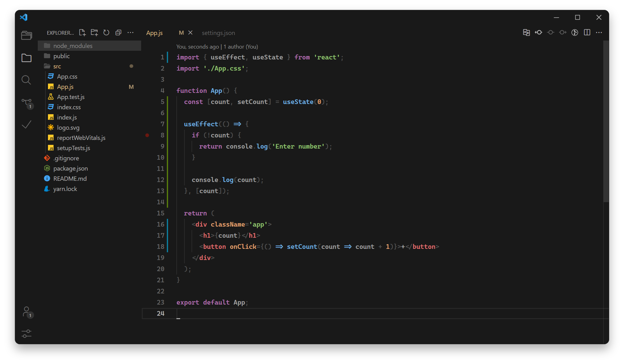Image resolution: width=624 pixels, height=364 pixels.
Task: Open the Accounts icon in activity bar
Action: pos(27,311)
